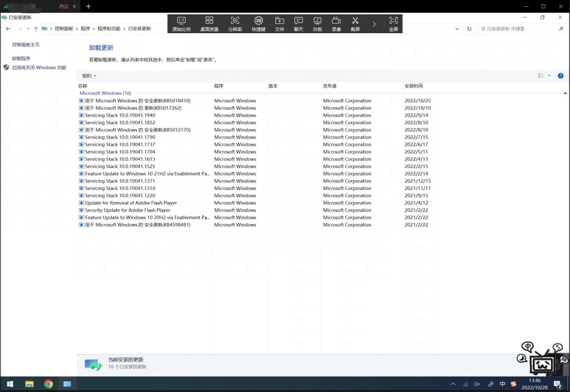Sort by 发布者 column header
Viewport: 570px width, 392px height.
coord(362,86)
